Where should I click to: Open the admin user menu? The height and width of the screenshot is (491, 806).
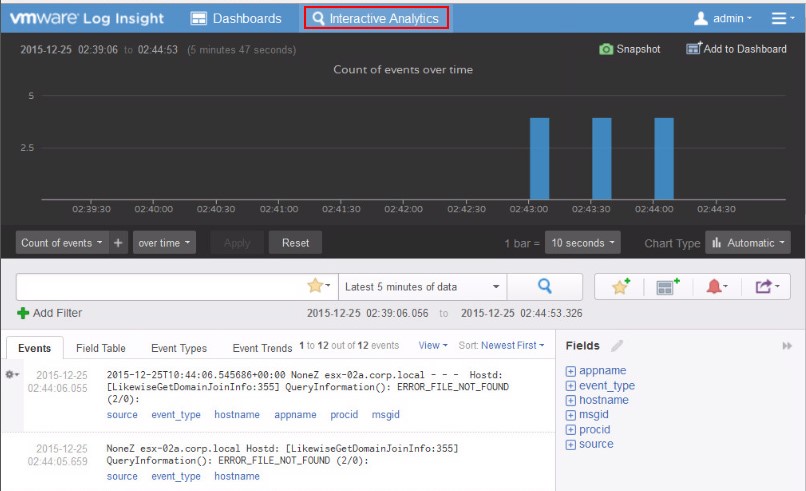tap(722, 19)
